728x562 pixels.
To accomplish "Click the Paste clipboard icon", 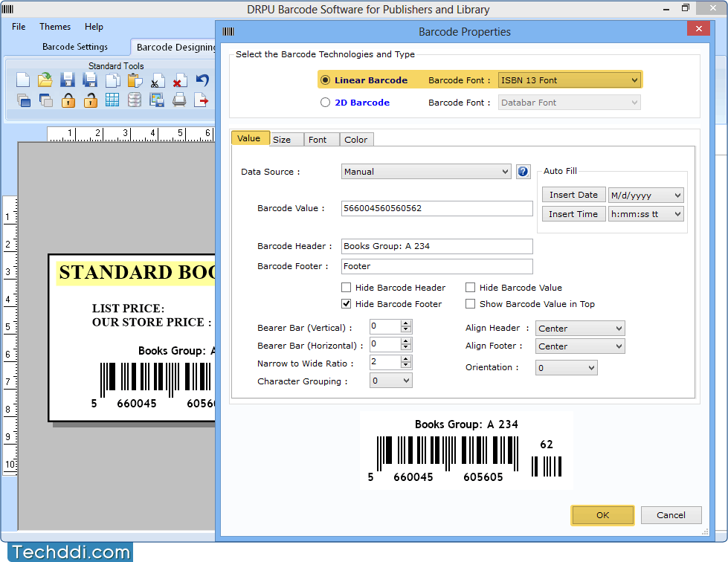I will point(135,80).
